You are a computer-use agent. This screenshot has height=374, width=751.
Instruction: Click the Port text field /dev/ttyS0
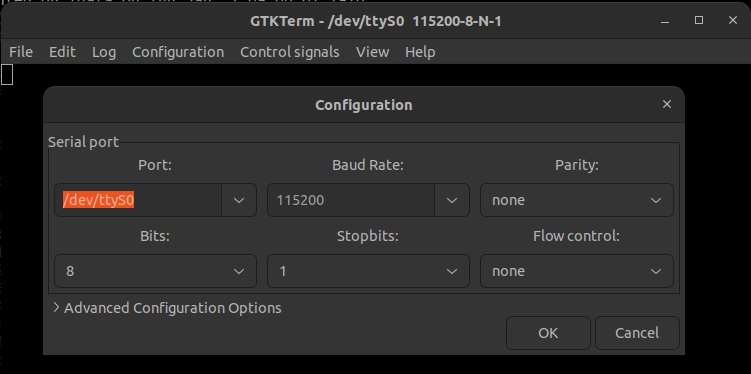[138, 200]
